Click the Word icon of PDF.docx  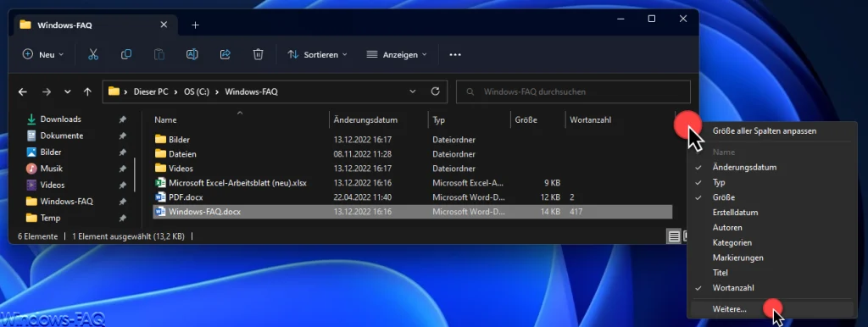(160, 197)
